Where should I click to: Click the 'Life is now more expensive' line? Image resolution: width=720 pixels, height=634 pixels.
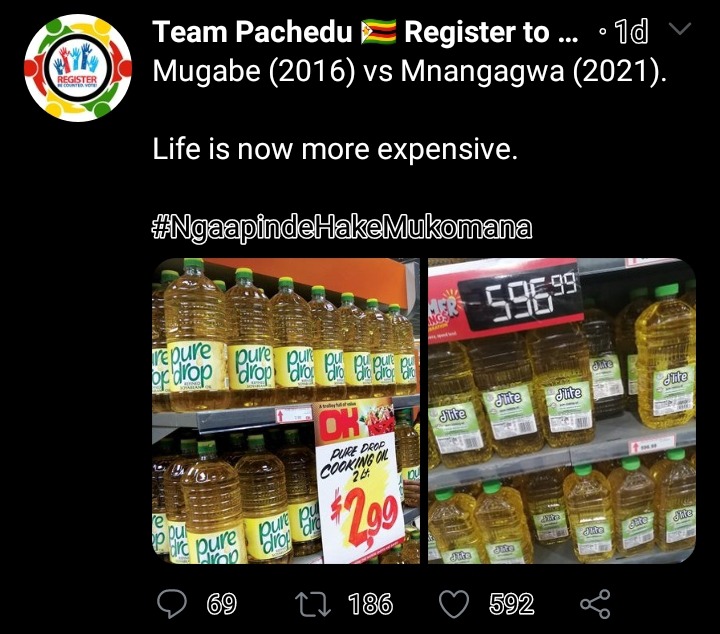335,149
